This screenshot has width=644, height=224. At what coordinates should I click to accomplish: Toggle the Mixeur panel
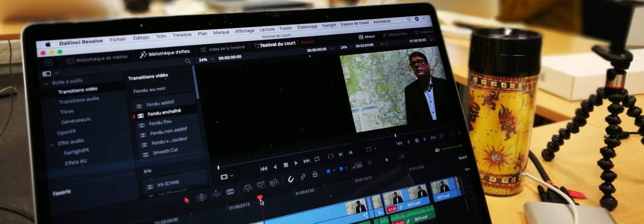pos(366,37)
